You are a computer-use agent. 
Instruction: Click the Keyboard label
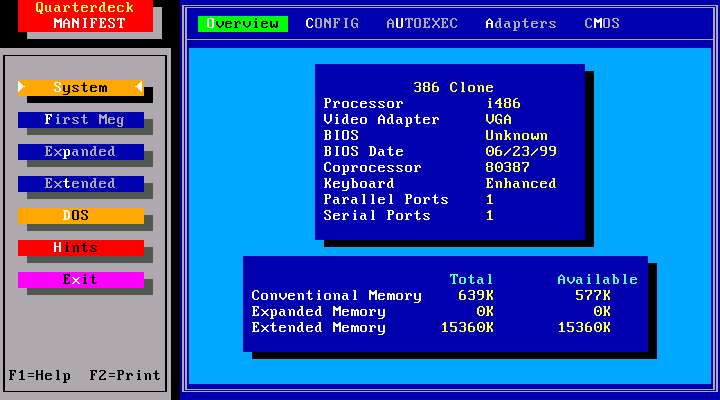click(x=359, y=184)
